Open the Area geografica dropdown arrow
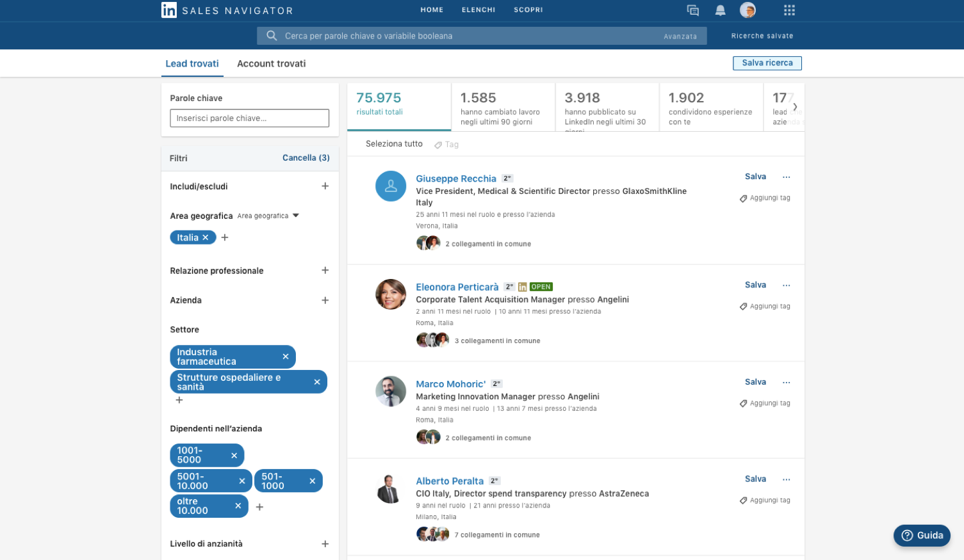 coord(296,216)
